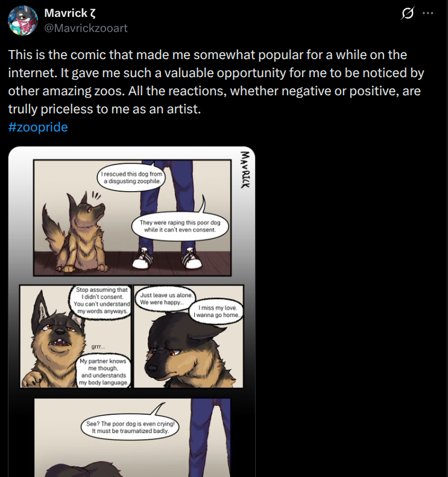Click the white sneakers in first panel
This screenshot has width=448, height=477.
point(166,259)
